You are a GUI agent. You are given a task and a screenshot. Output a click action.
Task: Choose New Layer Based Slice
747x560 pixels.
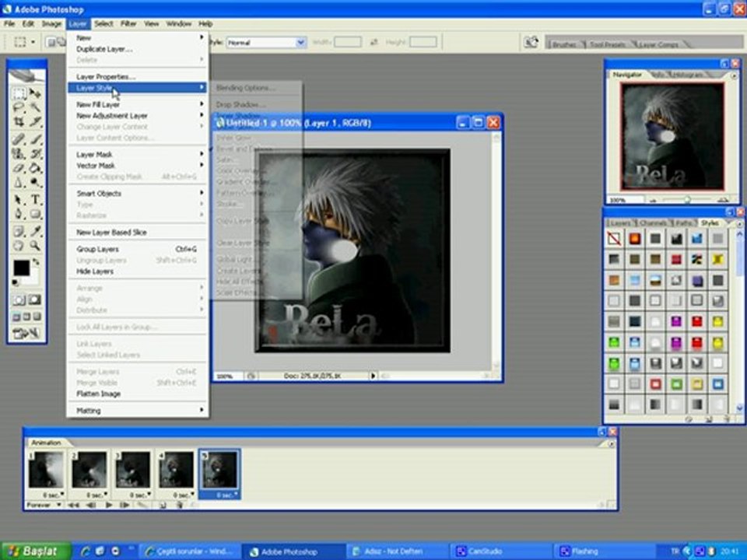pyautogui.click(x=137, y=233)
